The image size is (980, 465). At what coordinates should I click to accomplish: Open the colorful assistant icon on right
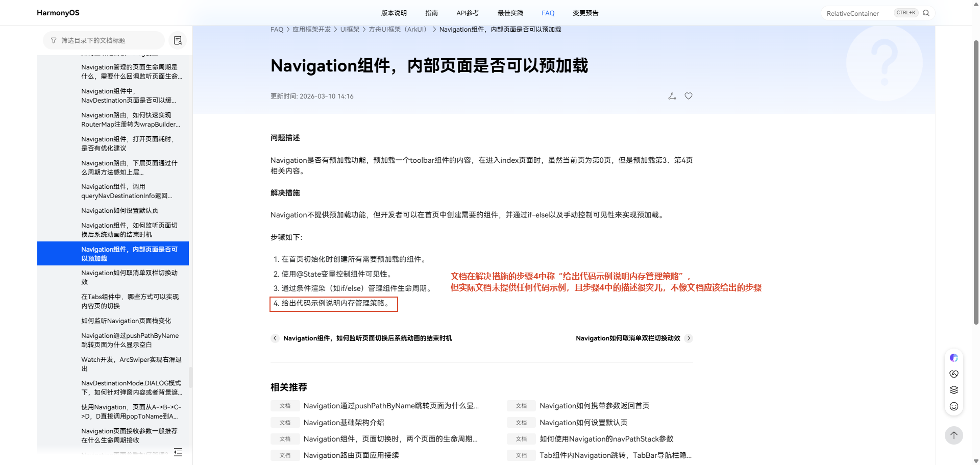[x=954, y=358]
